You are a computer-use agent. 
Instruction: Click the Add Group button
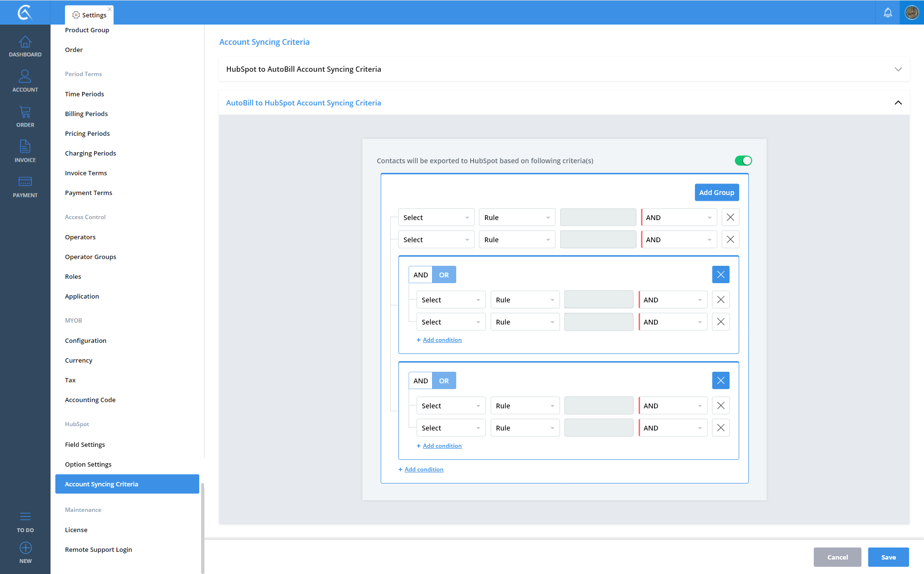tap(717, 193)
